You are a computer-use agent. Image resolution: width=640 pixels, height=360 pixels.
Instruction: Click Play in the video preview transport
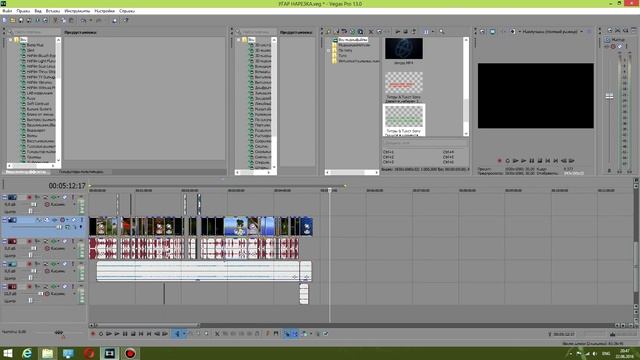[x=523, y=161]
